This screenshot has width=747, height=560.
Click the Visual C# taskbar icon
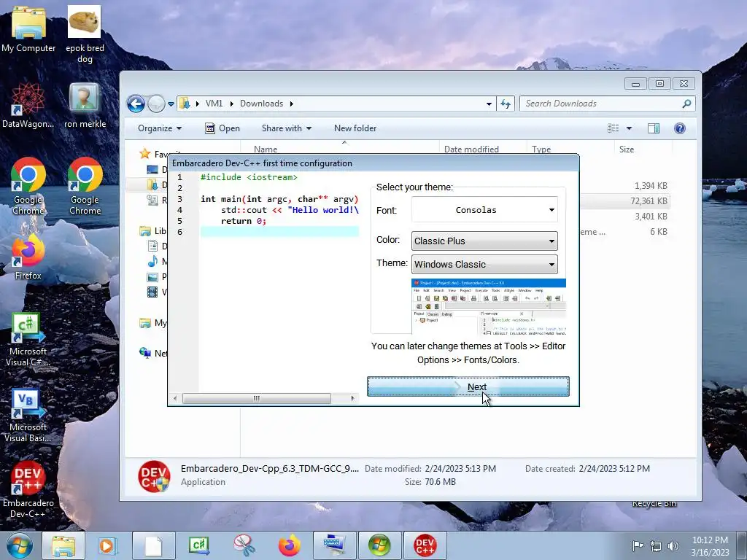(x=198, y=545)
